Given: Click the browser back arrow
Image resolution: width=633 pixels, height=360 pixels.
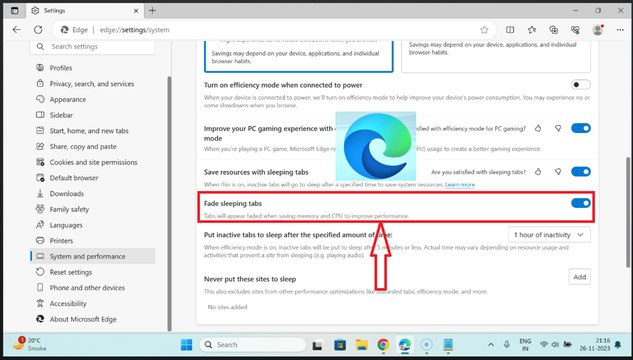Looking at the screenshot, I should click(x=17, y=29).
